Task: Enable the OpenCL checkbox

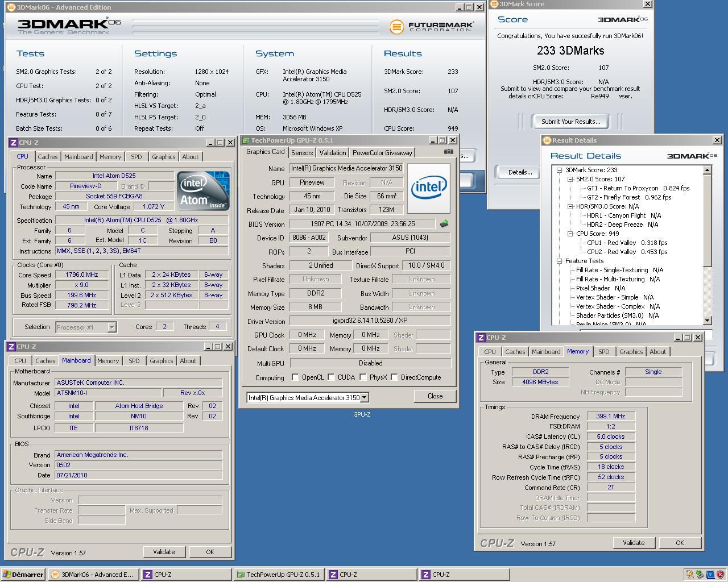Action: point(295,377)
